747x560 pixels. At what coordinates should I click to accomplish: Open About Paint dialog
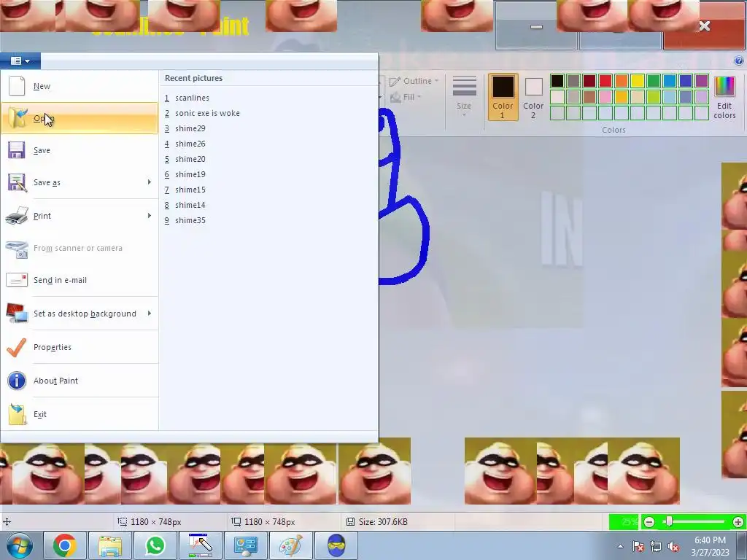tap(79, 381)
